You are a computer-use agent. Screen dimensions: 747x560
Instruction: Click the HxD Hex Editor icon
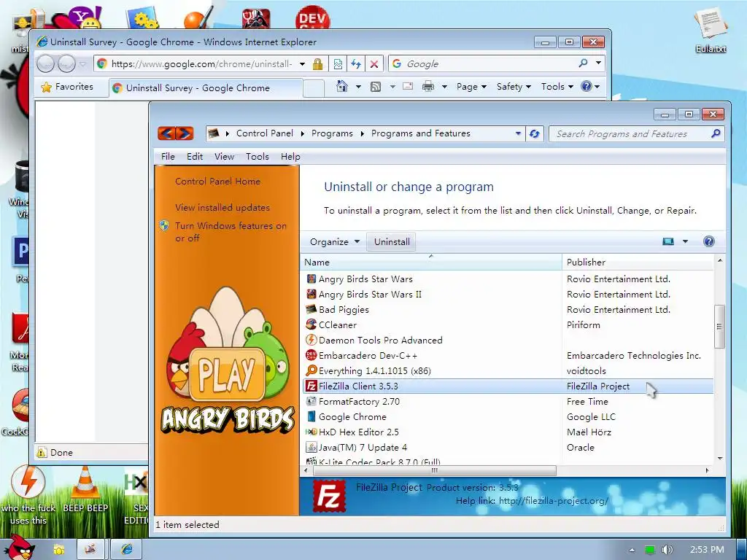[311, 432]
